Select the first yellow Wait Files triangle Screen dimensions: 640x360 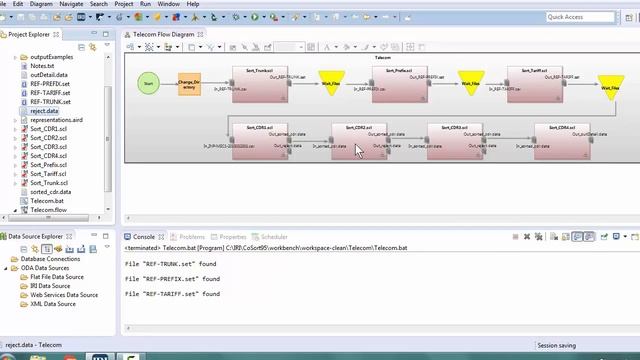(331, 83)
